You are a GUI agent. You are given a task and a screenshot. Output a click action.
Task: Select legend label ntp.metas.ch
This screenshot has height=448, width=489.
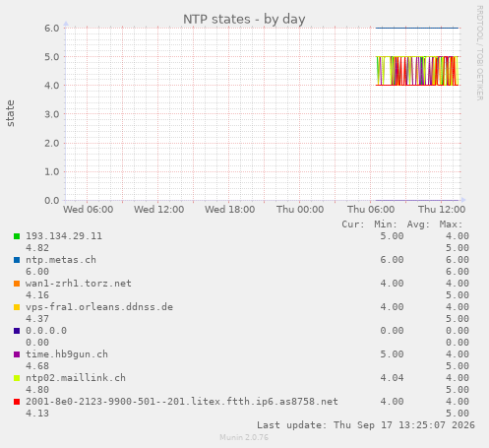coord(61,260)
